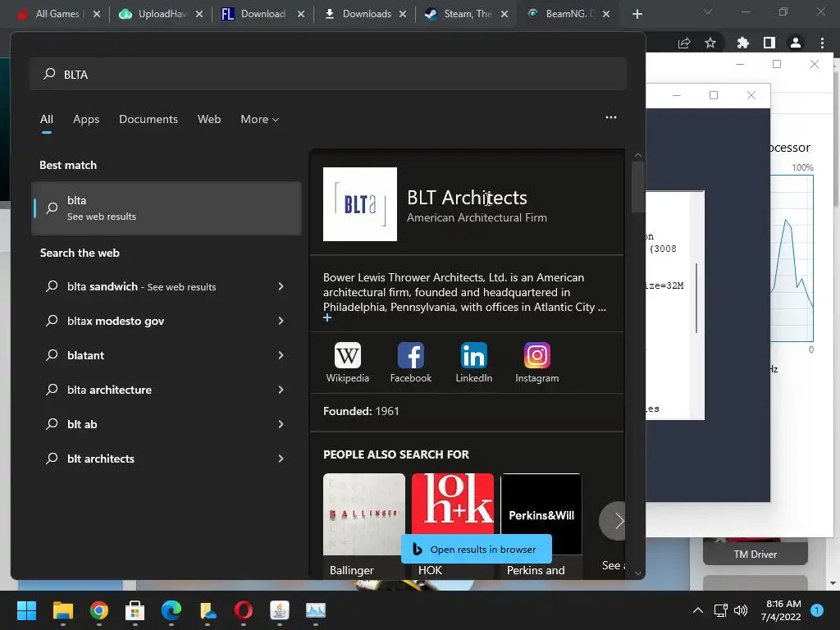
Task: Open Opera browser from the taskbar
Action: pyautogui.click(x=243, y=610)
